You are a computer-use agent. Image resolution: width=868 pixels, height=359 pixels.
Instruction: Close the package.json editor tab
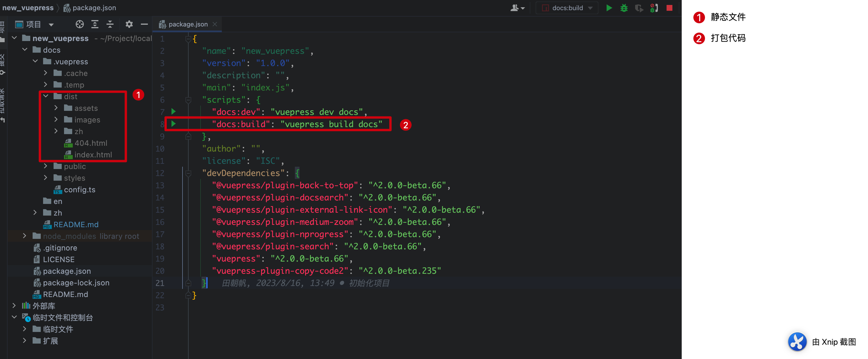(x=215, y=24)
